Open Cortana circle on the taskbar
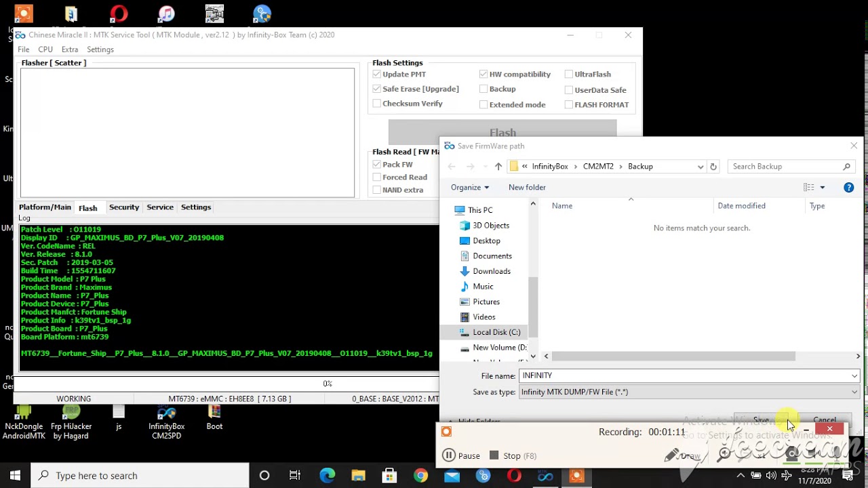Image resolution: width=868 pixels, height=488 pixels. click(264, 476)
